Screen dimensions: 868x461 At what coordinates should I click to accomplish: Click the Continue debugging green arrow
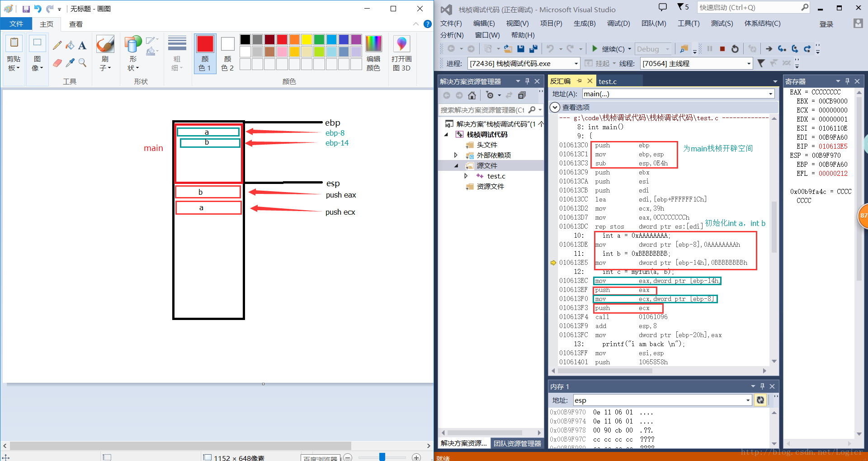pyautogui.click(x=595, y=48)
